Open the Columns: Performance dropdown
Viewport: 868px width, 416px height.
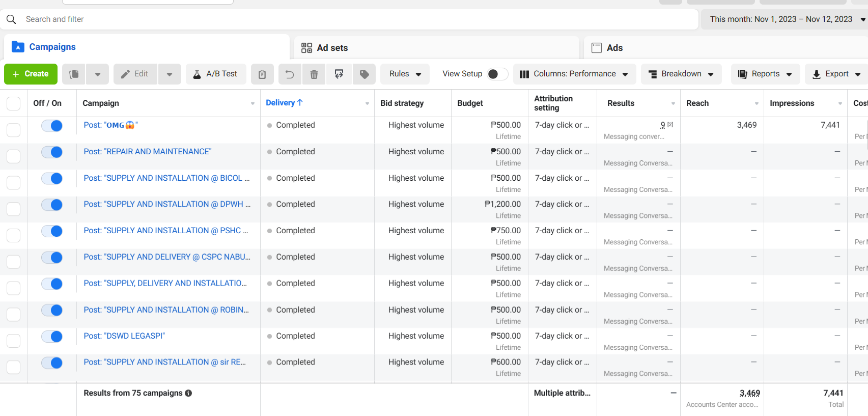(574, 74)
